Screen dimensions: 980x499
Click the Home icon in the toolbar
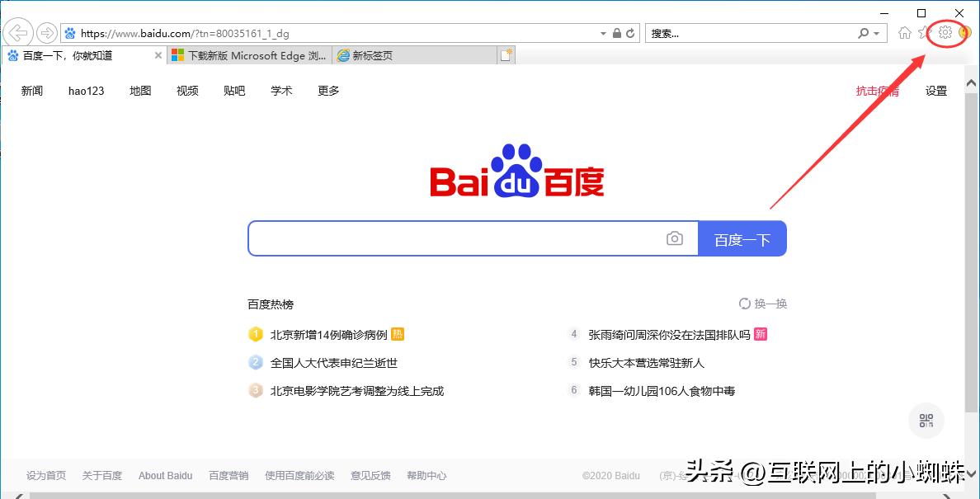pyautogui.click(x=904, y=33)
